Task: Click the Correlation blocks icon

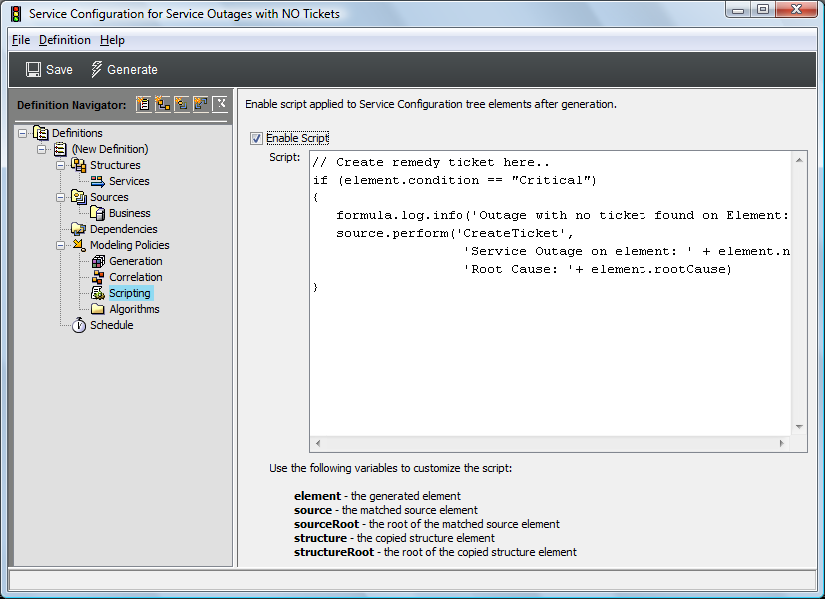Action: coord(98,277)
